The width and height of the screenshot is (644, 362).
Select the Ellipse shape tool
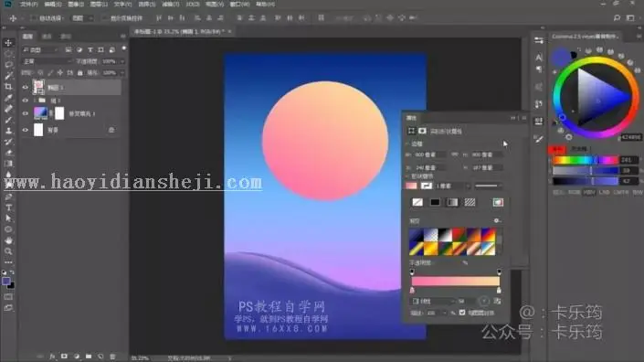coord(8,229)
